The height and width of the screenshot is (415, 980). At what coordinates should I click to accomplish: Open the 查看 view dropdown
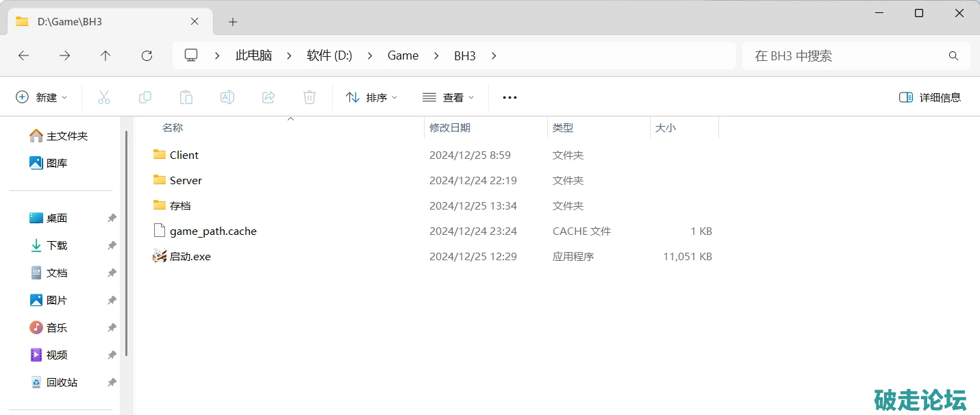pos(449,97)
